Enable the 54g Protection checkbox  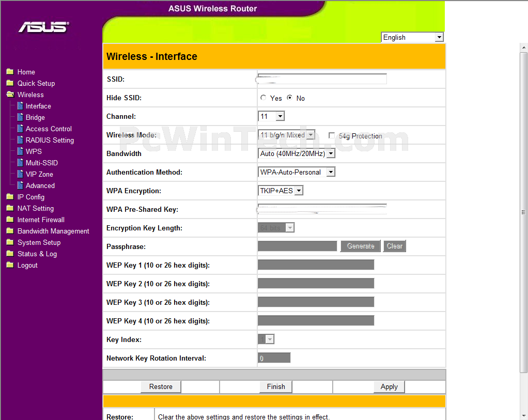click(332, 135)
